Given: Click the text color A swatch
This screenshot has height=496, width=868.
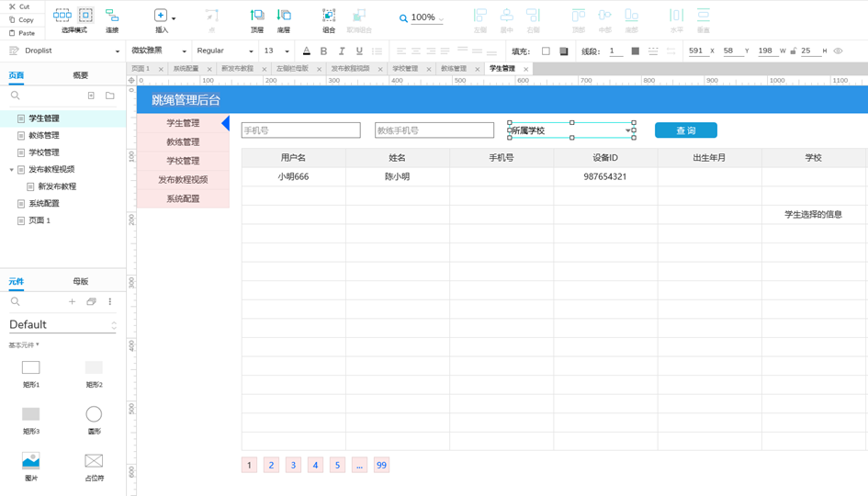Looking at the screenshot, I should [x=307, y=51].
